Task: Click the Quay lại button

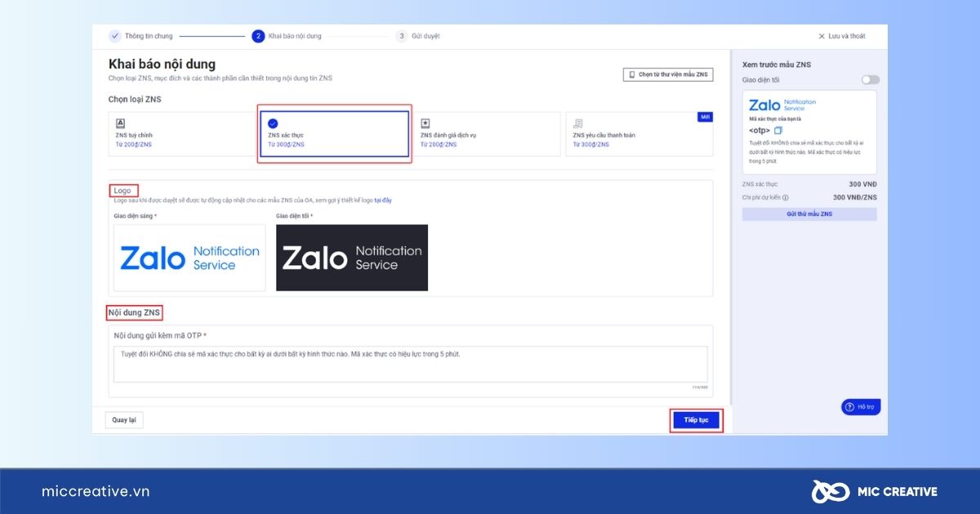Action: (x=124, y=420)
